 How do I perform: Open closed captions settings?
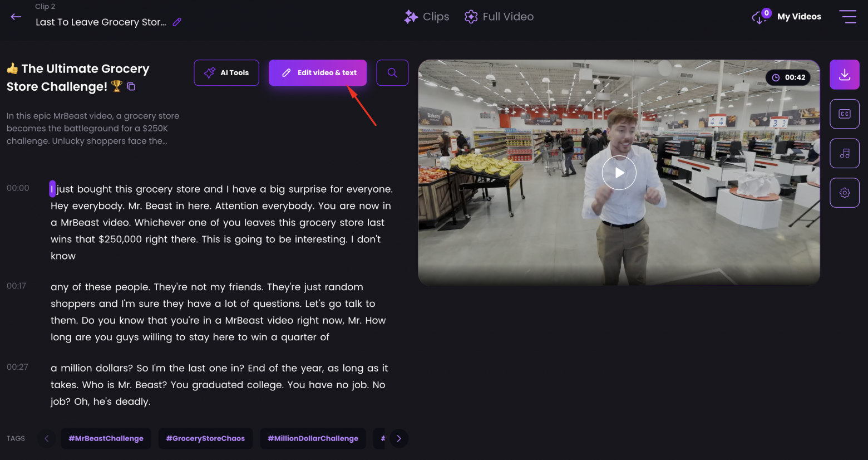[x=845, y=114]
